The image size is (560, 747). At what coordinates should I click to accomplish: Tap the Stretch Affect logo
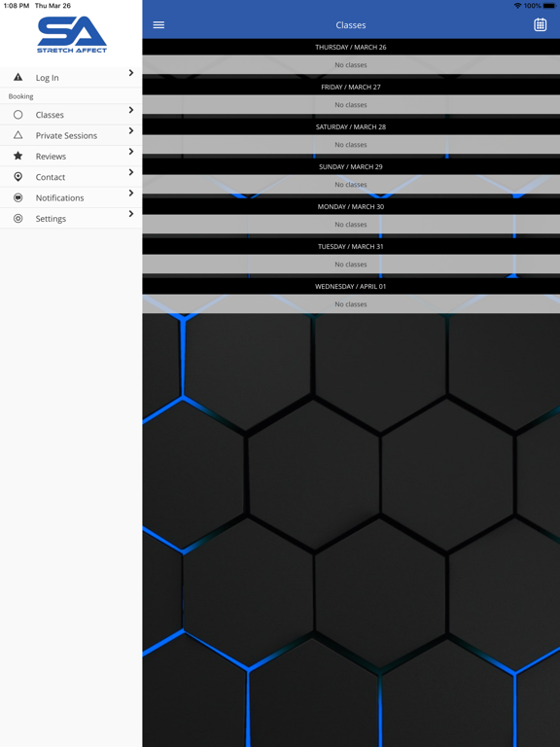(x=72, y=34)
